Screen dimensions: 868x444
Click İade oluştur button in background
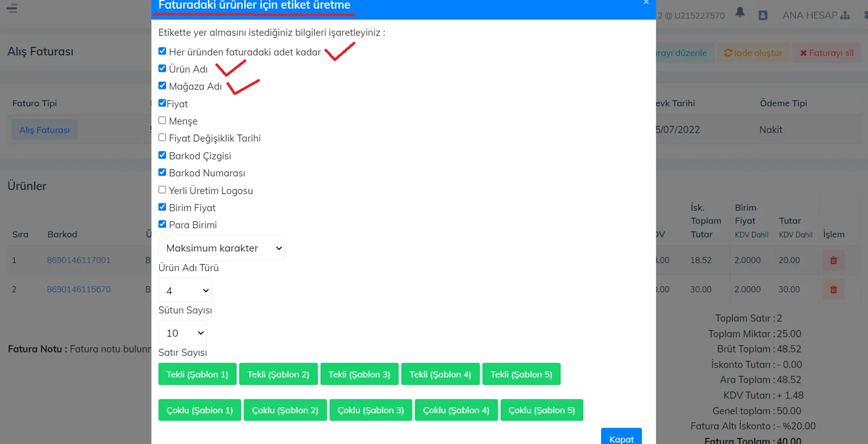[753, 53]
